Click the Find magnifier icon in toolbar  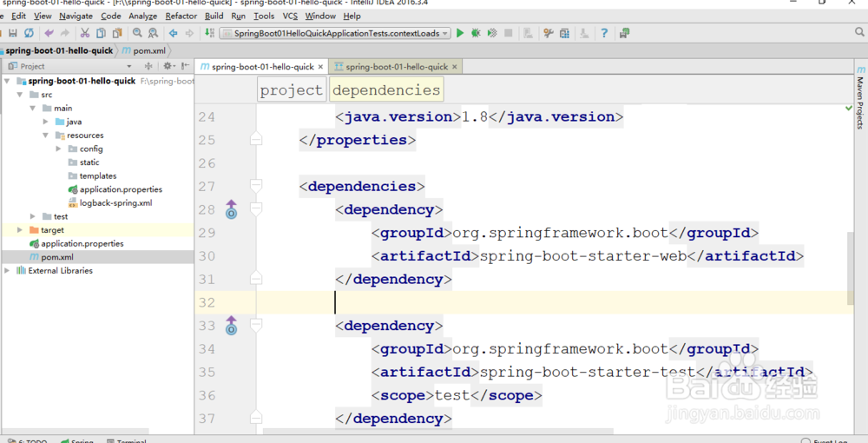pyautogui.click(x=137, y=33)
